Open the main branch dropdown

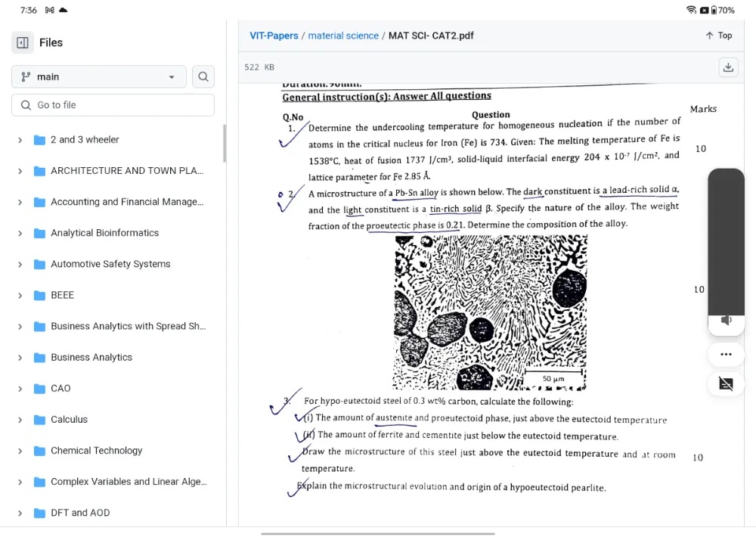pyautogui.click(x=98, y=76)
